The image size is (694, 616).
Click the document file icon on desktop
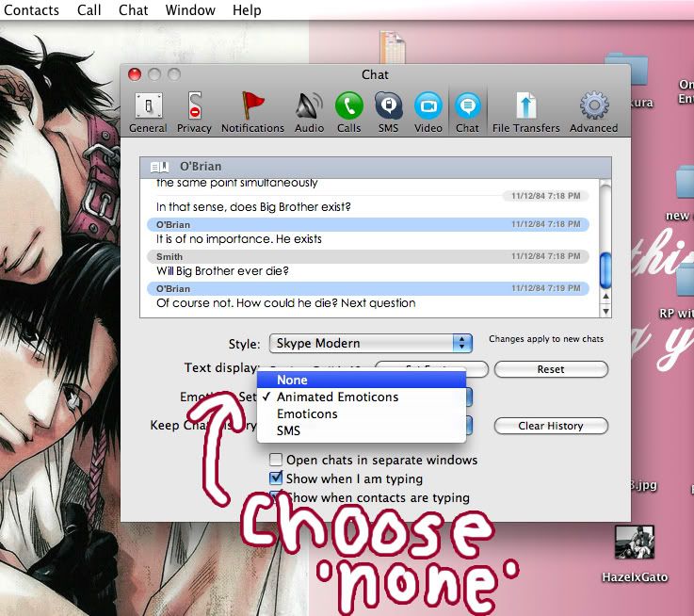[392, 46]
